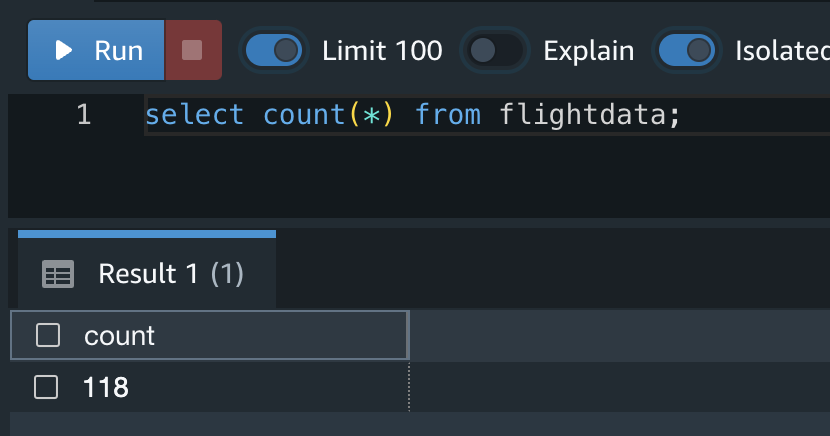830x436 pixels.
Task: Toggle the Limit 100 switch
Action: 274,50
